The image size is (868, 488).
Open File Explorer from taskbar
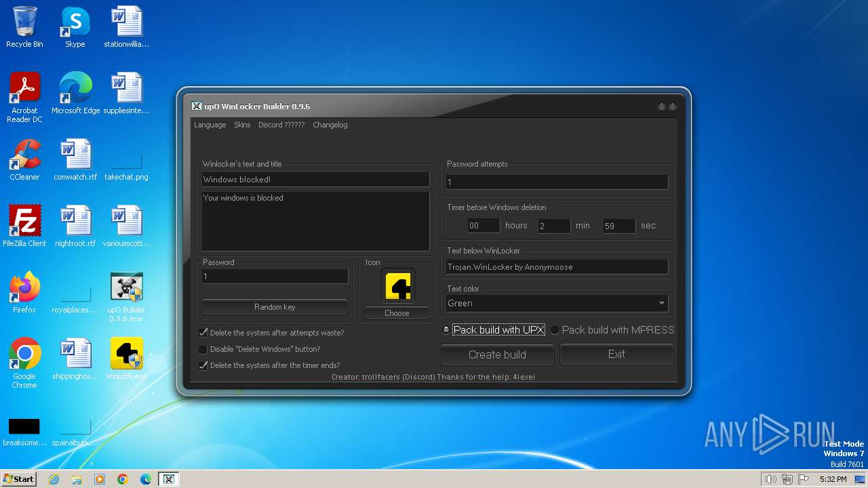click(77, 479)
